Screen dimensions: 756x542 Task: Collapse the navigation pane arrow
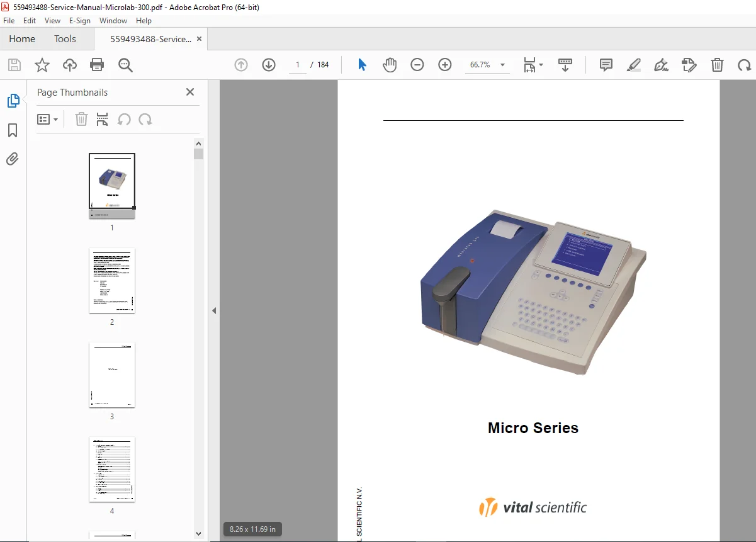click(214, 310)
